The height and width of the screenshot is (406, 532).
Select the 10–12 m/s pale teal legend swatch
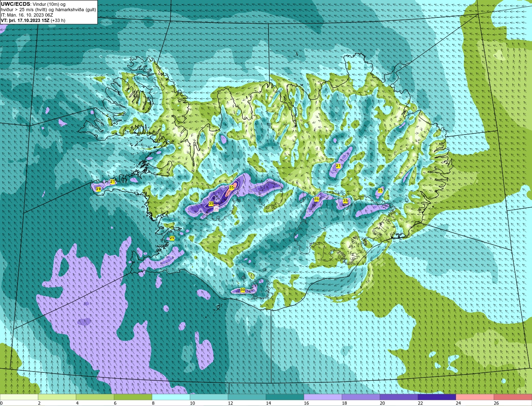[x=209, y=397]
